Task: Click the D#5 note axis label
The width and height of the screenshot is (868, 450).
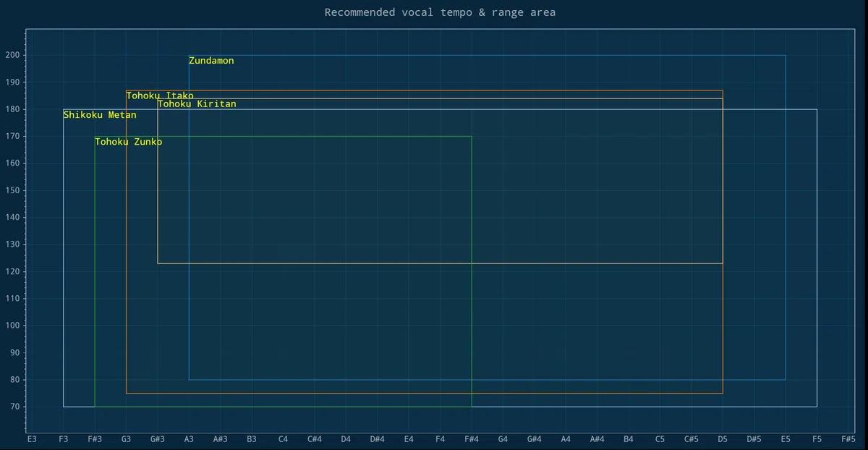Action: click(x=754, y=439)
